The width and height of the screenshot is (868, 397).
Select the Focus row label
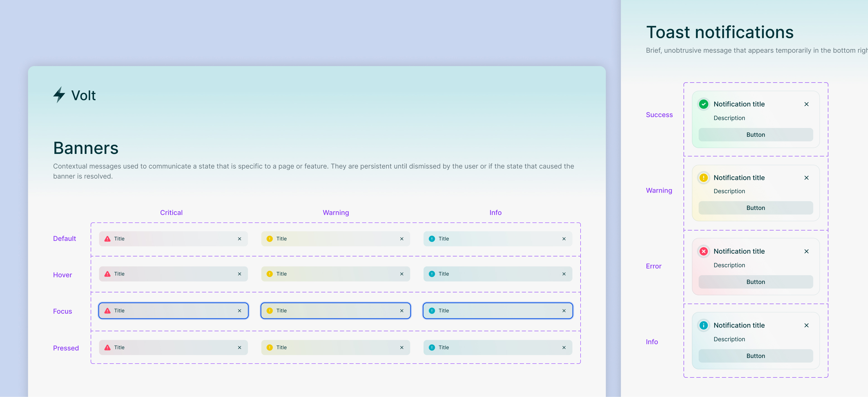click(62, 311)
